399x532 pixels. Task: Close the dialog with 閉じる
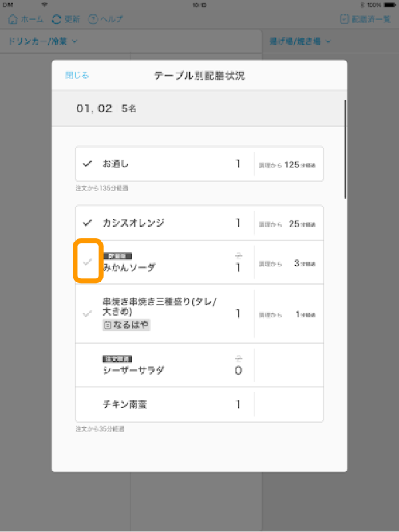point(77,75)
